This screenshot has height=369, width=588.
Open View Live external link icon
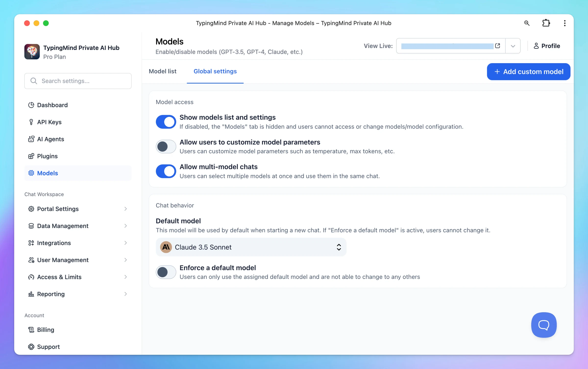498,46
